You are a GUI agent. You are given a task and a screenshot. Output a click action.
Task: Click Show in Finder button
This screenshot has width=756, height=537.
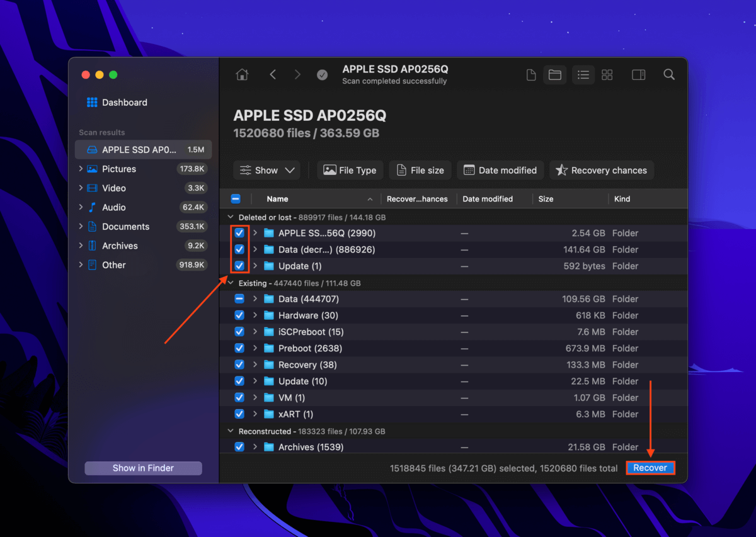[143, 468]
